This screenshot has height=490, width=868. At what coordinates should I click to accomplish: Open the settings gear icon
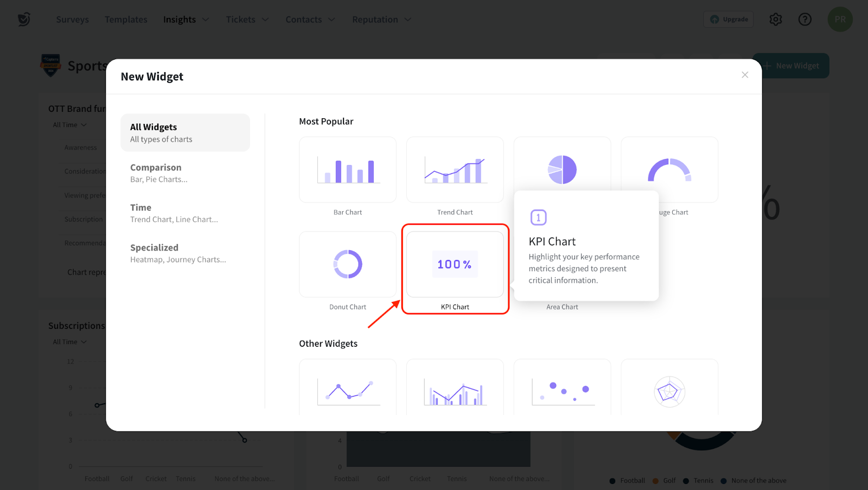[x=776, y=20]
